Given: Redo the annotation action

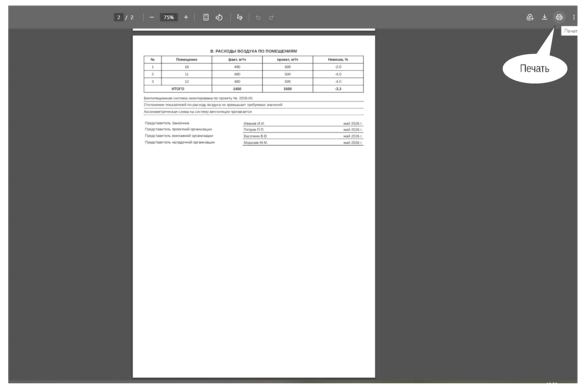Looking at the screenshot, I should pos(271,17).
